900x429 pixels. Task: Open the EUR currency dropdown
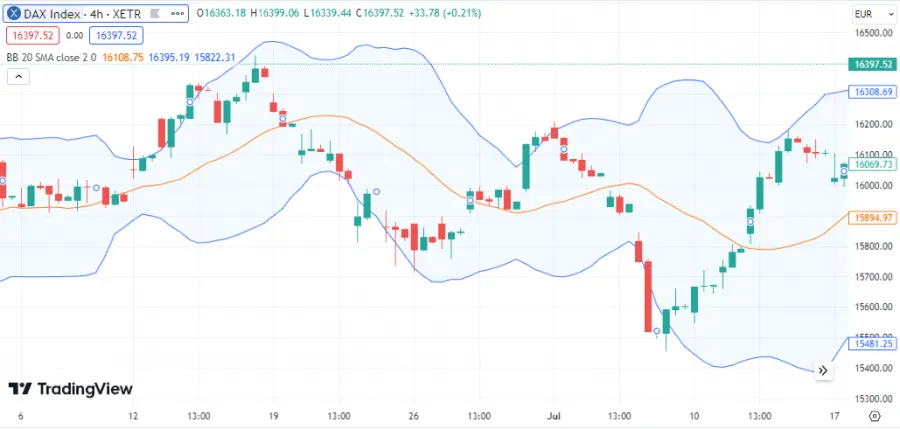click(x=864, y=13)
